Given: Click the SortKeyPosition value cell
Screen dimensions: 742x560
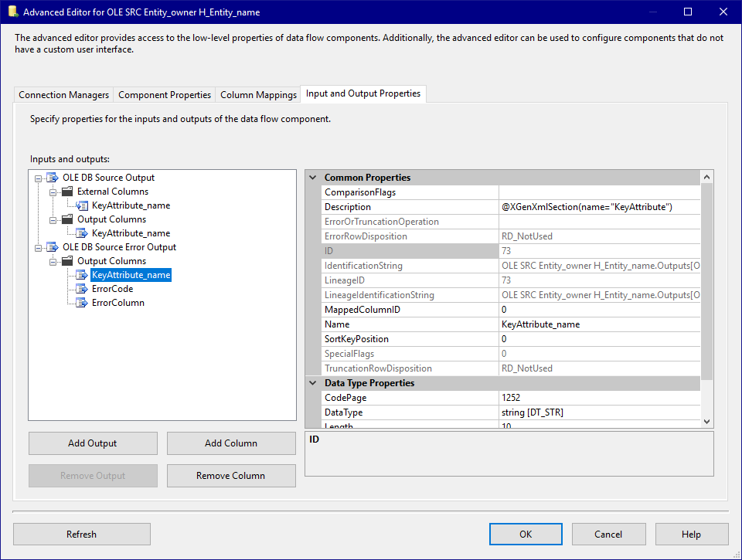Looking at the screenshot, I should coord(600,339).
